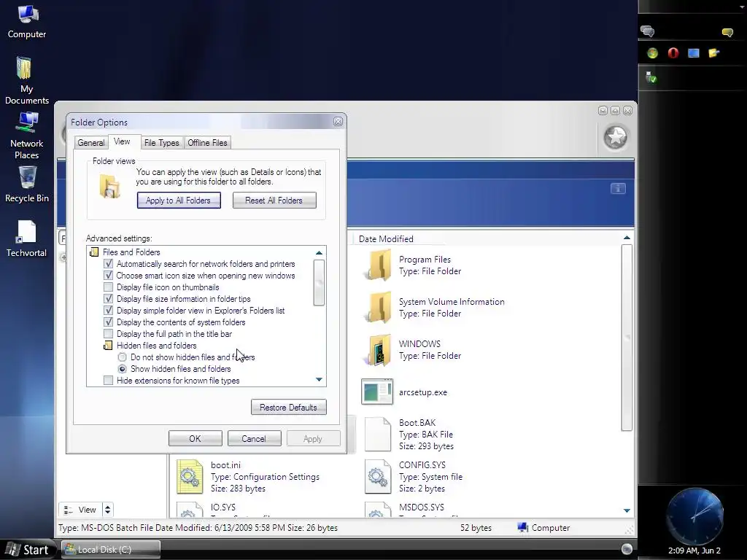This screenshot has width=747, height=560.
Task: Click the advanced settings scroll down arrow
Action: pos(320,379)
